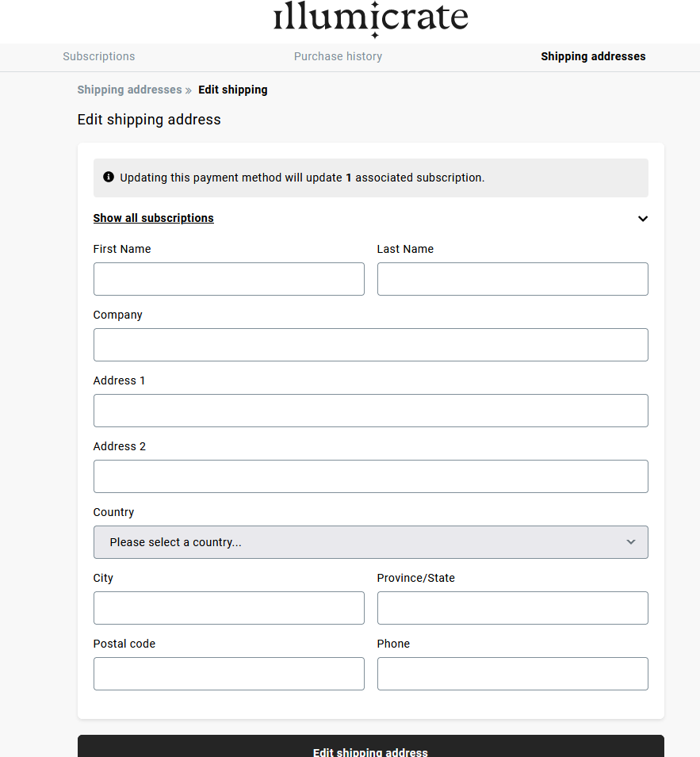The width and height of the screenshot is (700, 757).
Task: Focus the First Name field
Action: pos(228,279)
